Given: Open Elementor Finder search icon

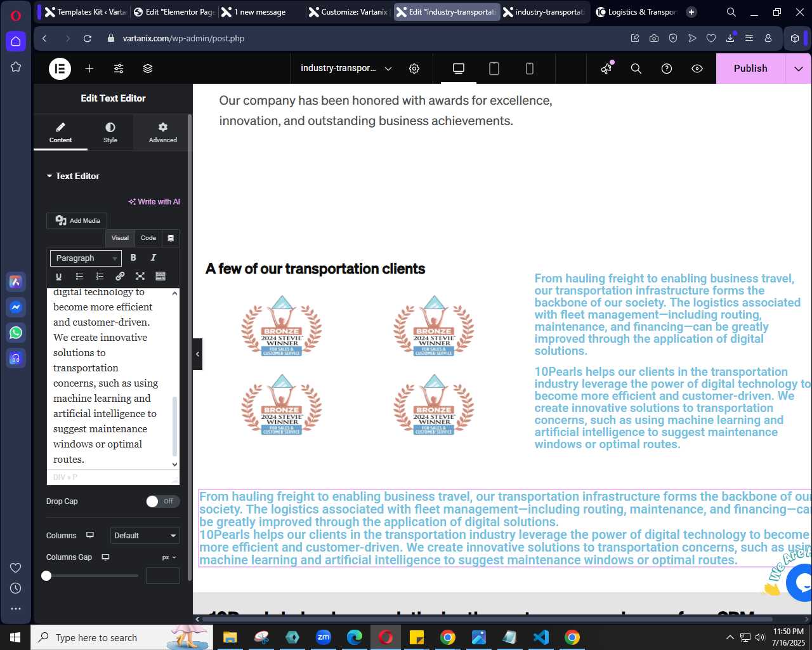Looking at the screenshot, I should point(636,69).
